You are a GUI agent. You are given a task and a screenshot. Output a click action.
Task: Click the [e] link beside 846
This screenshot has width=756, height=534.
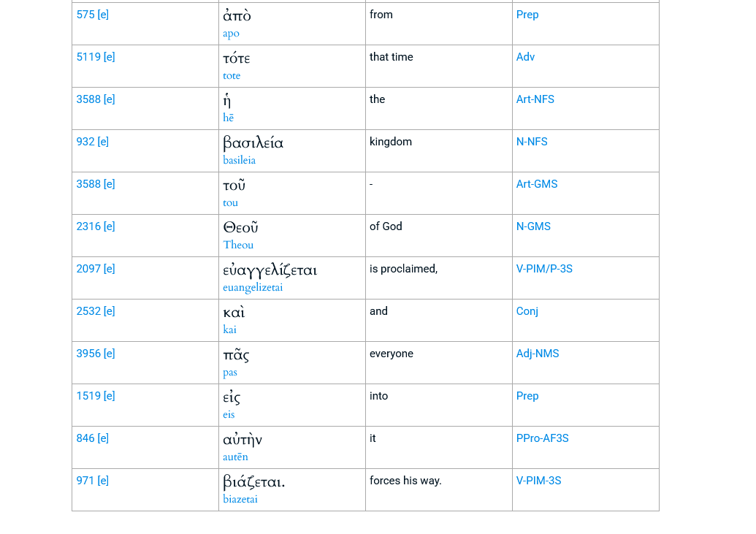[103, 438]
